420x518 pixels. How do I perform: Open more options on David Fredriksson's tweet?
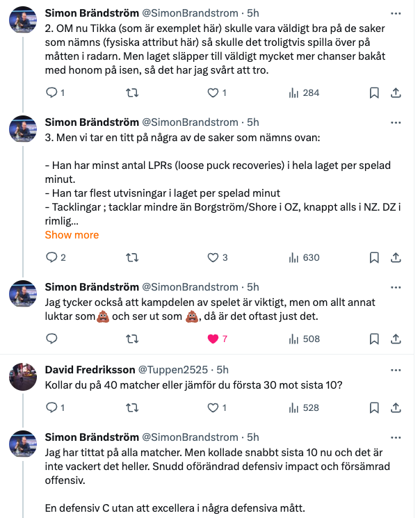pyautogui.click(x=396, y=370)
